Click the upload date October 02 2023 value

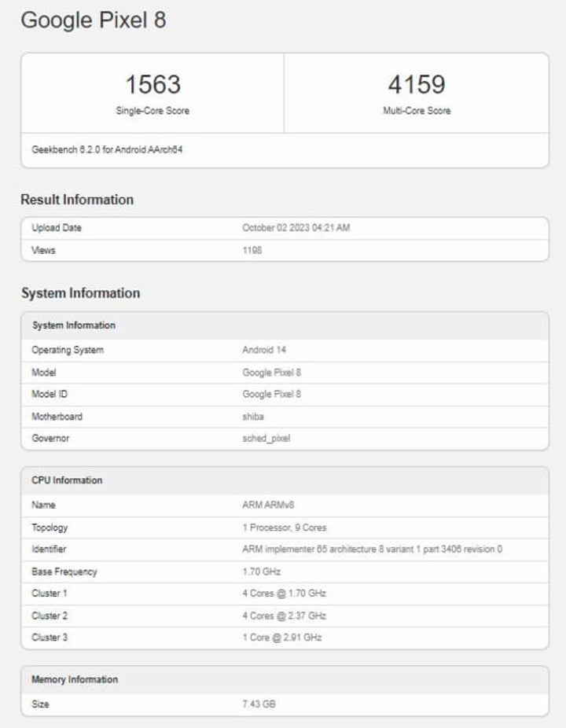pyautogui.click(x=295, y=228)
